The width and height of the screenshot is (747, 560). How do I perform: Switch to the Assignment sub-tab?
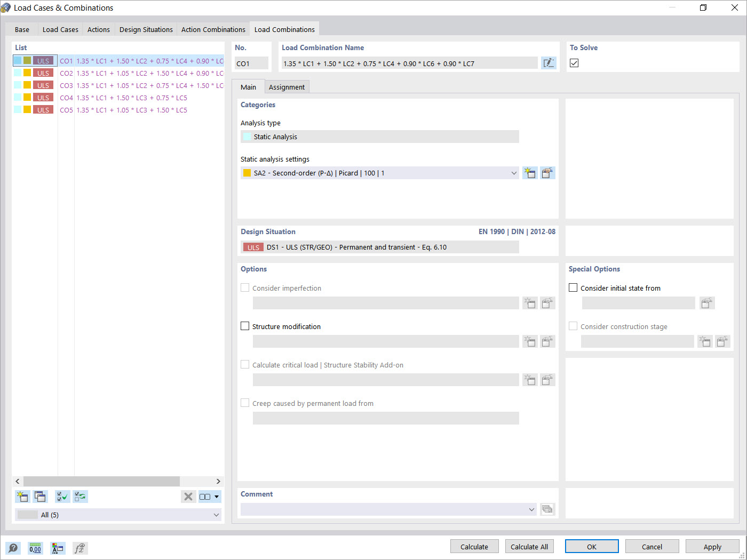(x=287, y=87)
